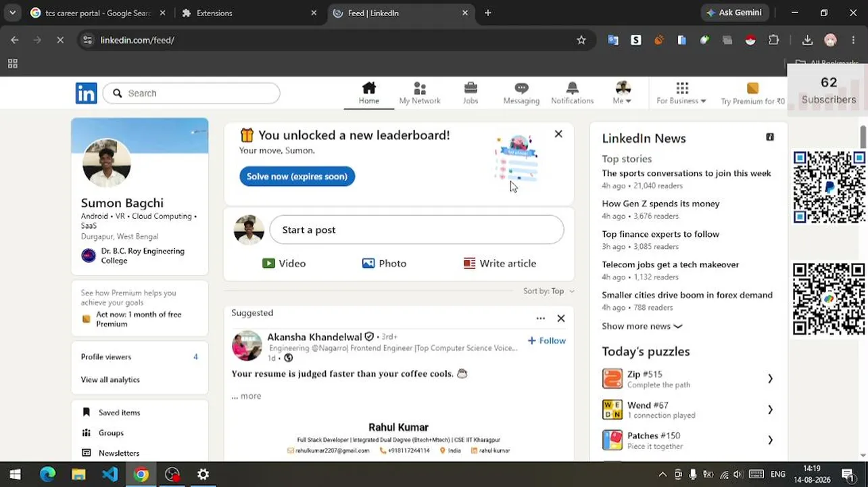Image resolution: width=868 pixels, height=487 pixels.
Task: Click Solve now (expires soon)
Action: (x=297, y=177)
